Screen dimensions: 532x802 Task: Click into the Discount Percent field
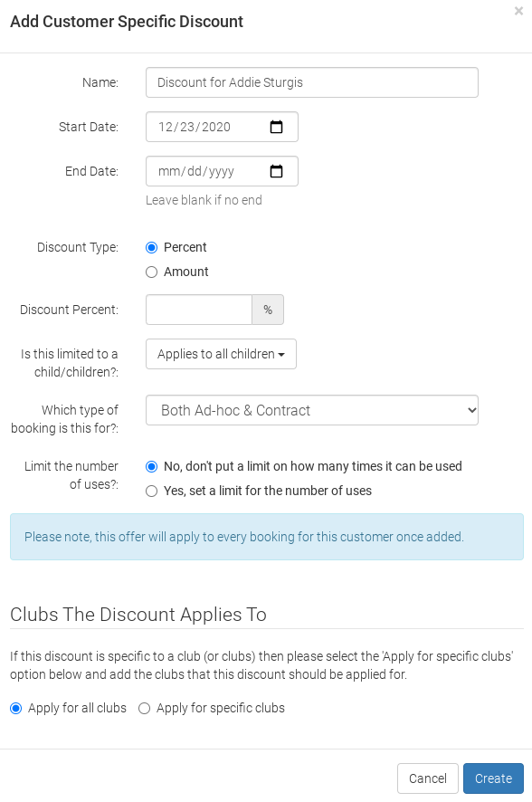(x=199, y=310)
